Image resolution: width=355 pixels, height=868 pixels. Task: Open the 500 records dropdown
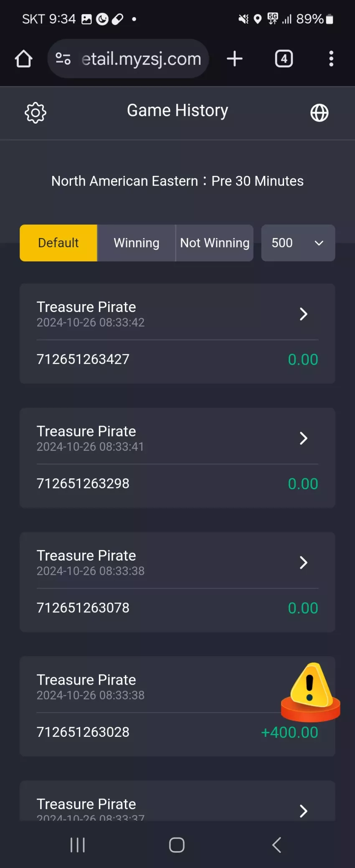298,243
